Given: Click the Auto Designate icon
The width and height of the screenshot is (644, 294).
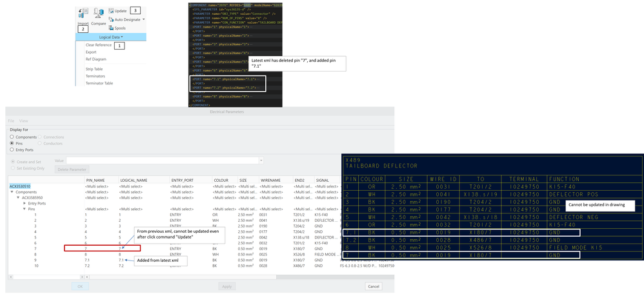Looking at the screenshot, I should pyautogui.click(x=111, y=19).
